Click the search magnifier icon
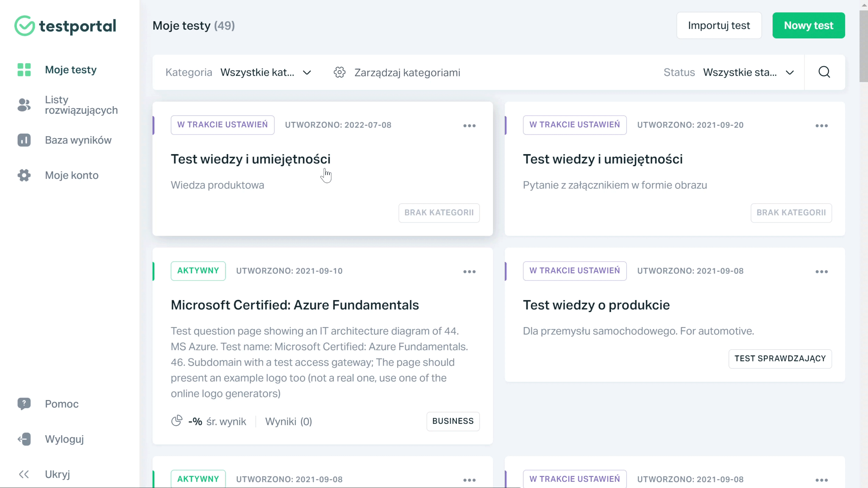The height and width of the screenshot is (488, 868). coord(824,72)
